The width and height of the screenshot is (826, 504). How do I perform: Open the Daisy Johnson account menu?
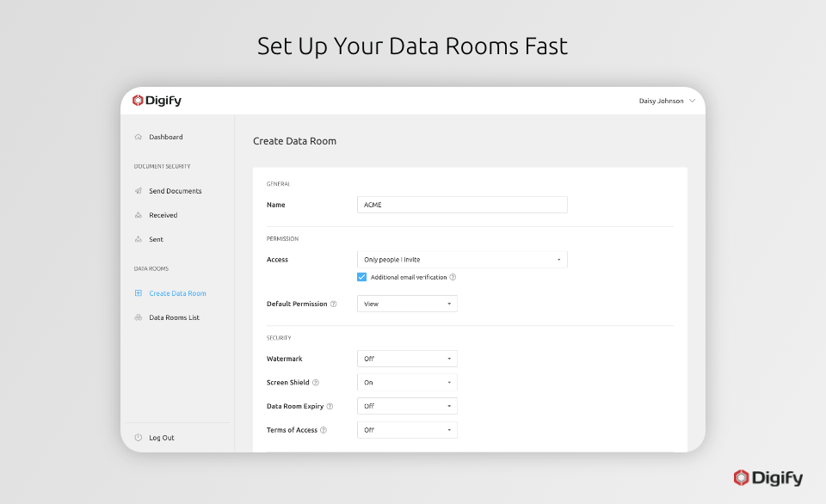(665, 101)
